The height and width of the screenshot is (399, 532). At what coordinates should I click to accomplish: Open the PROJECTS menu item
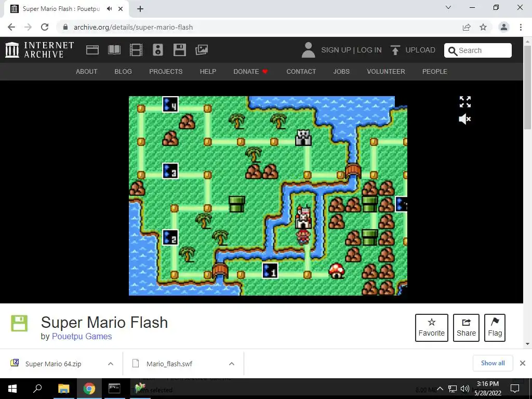[166, 72]
